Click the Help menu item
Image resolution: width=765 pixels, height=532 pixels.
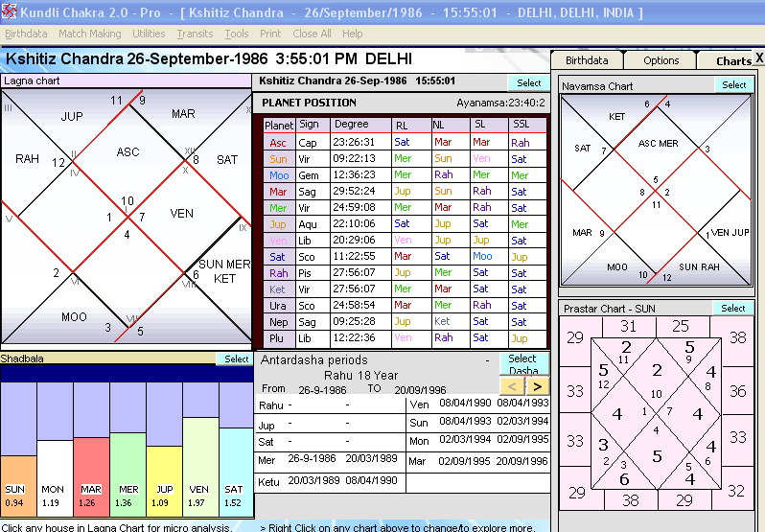pyautogui.click(x=352, y=34)
